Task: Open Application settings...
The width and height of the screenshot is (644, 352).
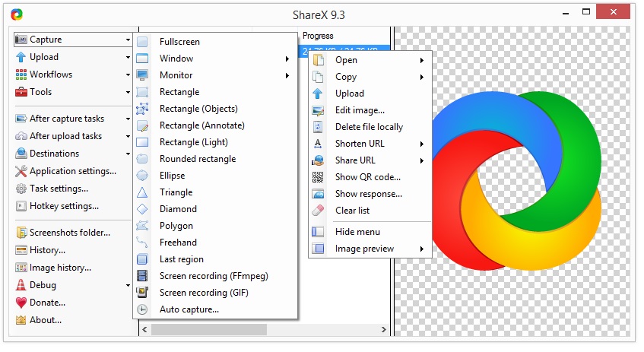Action: tap(72, 171)
